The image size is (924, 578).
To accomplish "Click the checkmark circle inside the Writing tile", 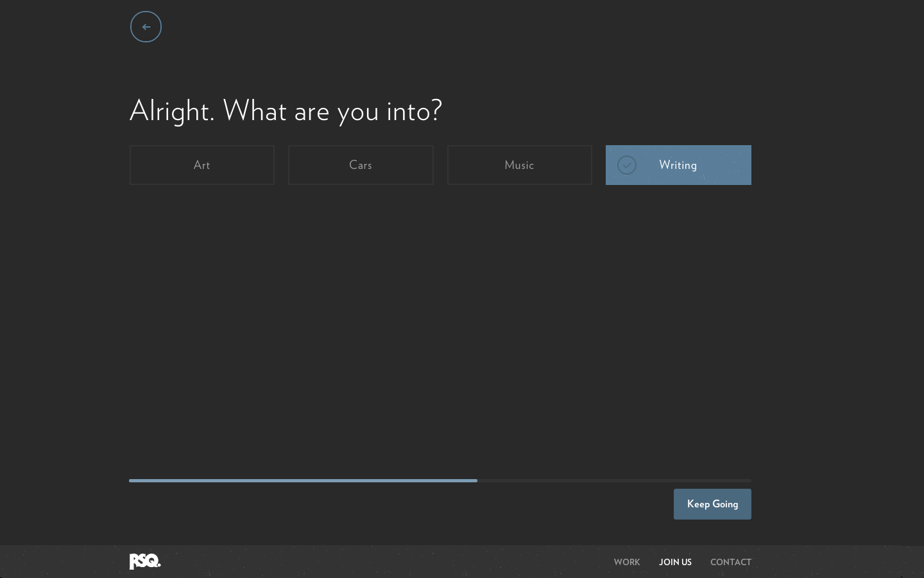I will [x=627, y=165].
